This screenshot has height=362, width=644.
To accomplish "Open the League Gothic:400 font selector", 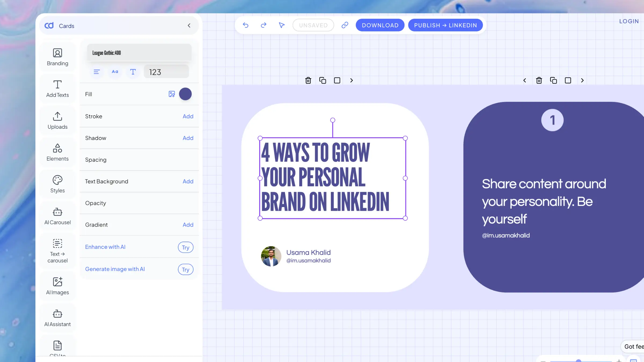I will [x=139, y=53].
